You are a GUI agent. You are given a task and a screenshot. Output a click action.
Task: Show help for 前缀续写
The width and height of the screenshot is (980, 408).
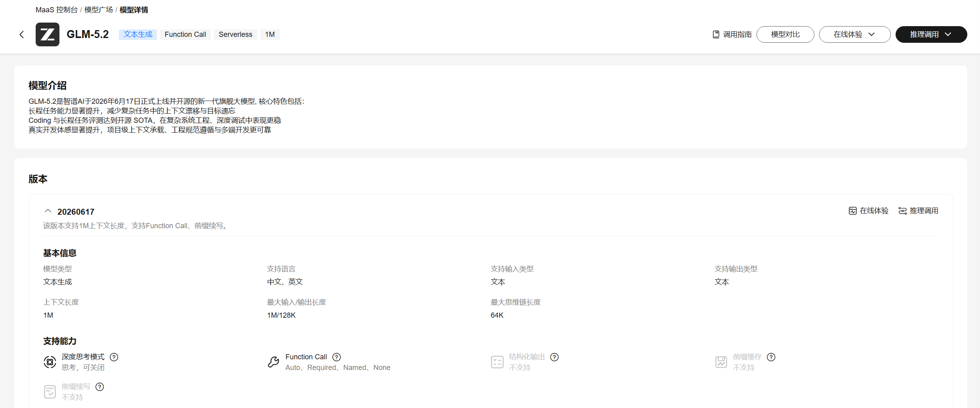point(100,387)
